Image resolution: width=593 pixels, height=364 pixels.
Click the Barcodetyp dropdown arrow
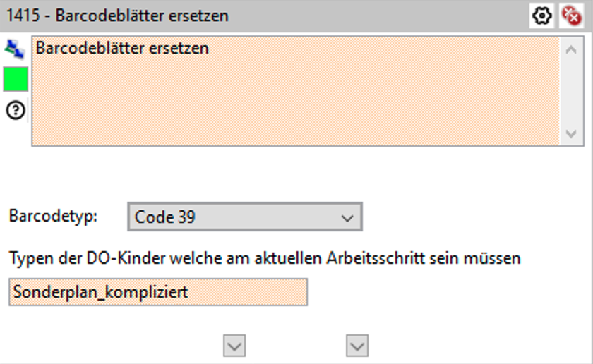pyautogui.click(x=347, y=218)
